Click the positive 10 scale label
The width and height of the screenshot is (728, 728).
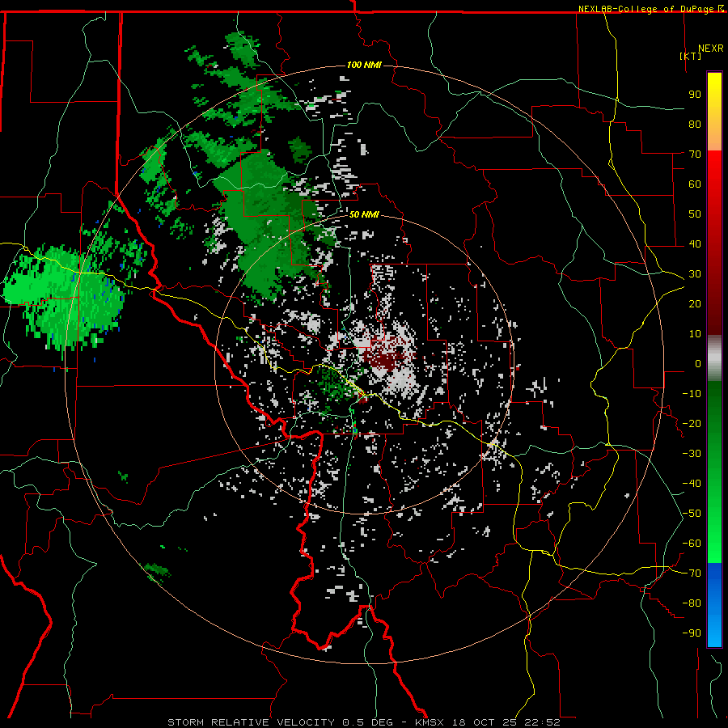point(695,334)
